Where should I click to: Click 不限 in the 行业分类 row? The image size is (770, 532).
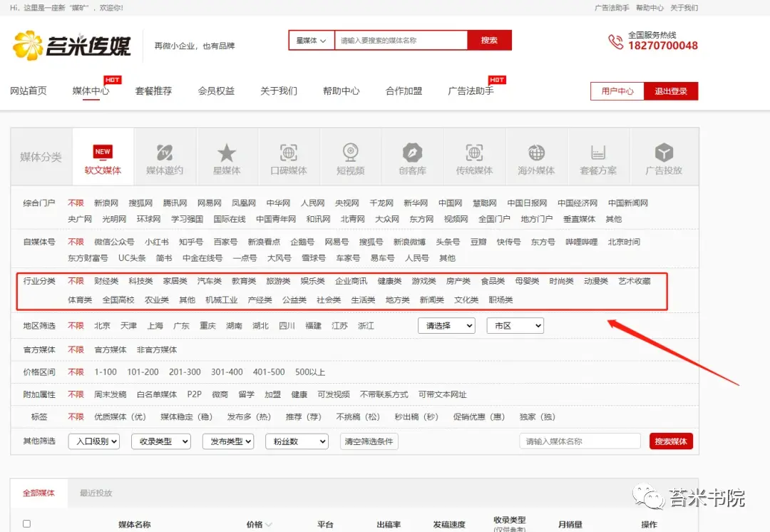coord(76,281)
